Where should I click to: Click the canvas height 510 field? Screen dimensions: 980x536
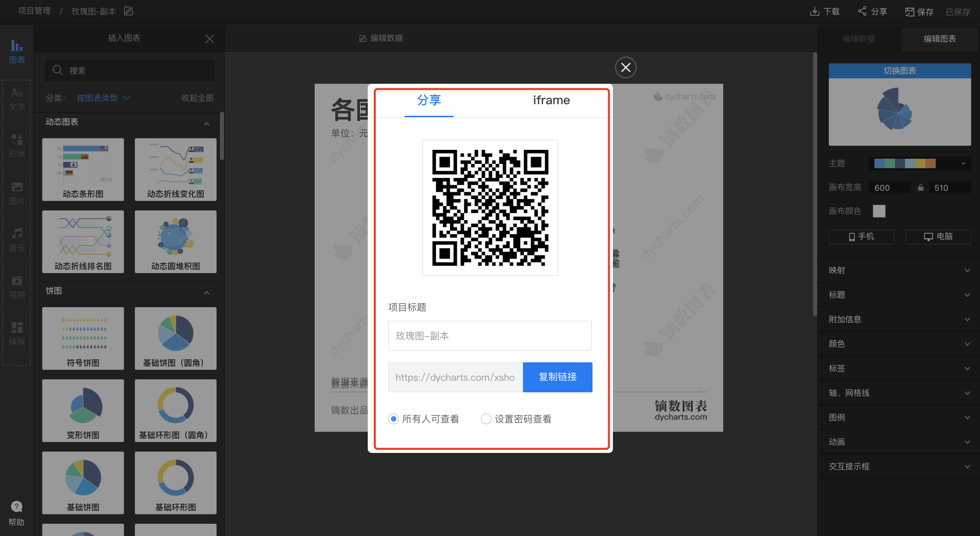pyautogui.click(x=949, y=188)
